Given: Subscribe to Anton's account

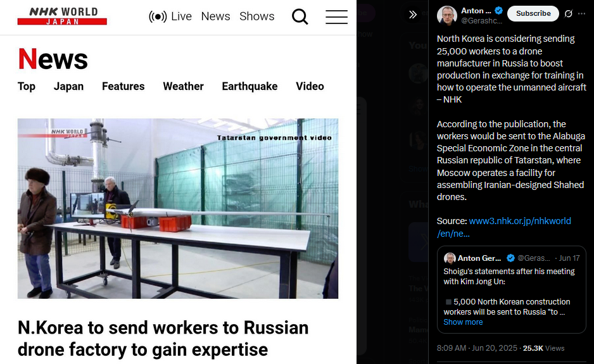Looking at the screenshot, I should (533, 13).
